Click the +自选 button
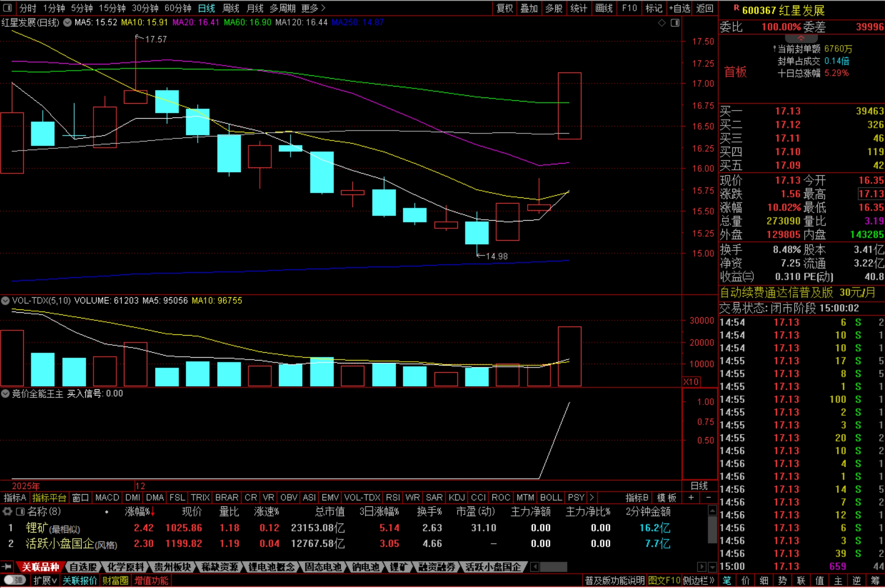 coord(679,8)
